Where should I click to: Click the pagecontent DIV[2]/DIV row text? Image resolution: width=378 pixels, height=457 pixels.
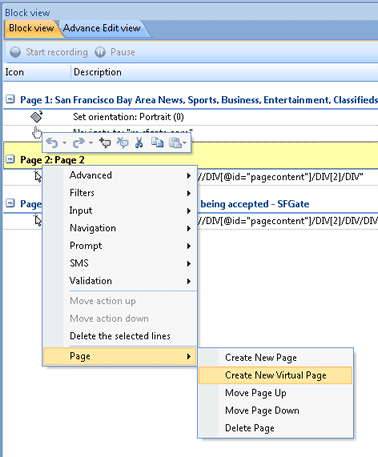[x=281, y=177]
